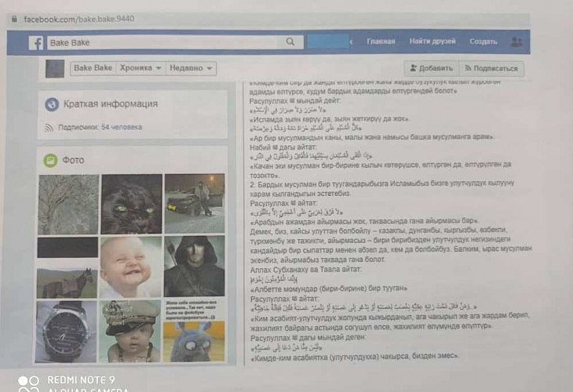The height and width of the screenshot is (392, 573).
Task: Open the Главная menu item
Action: coord(381,42)
